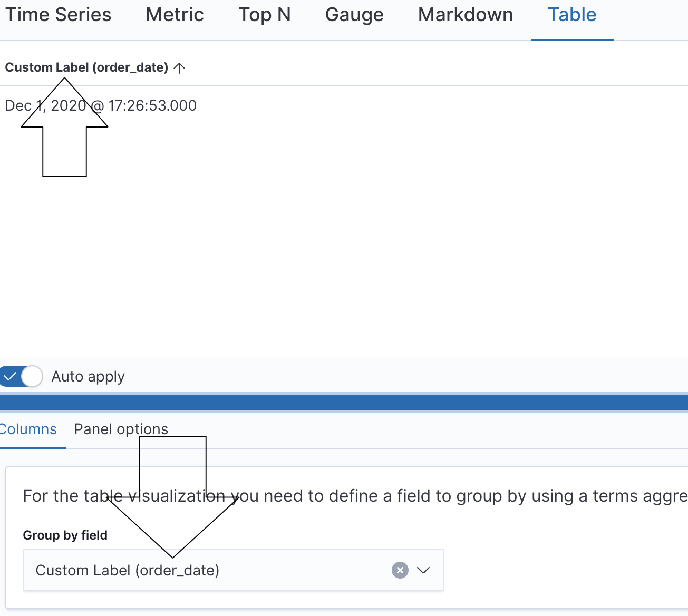The image size is (688, 616).
Task: Expand the Group by field dropdown arrow
Action: [x=423, y=570]
